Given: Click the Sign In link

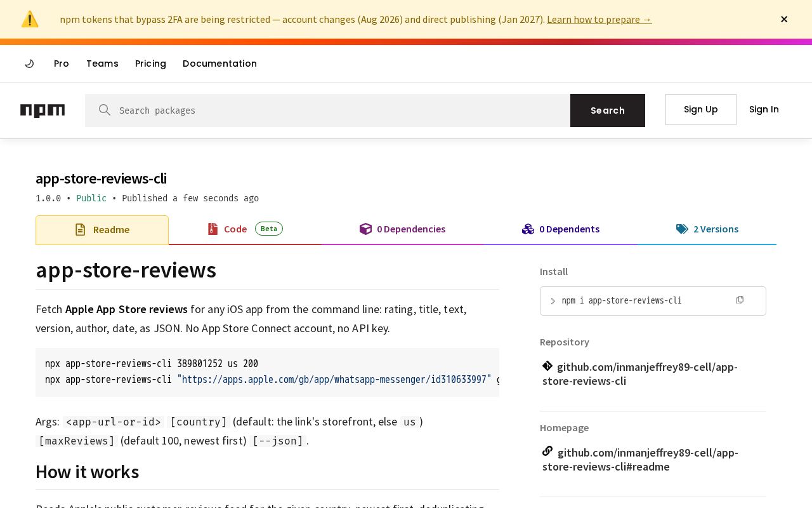Looking at the screenshot, I should (x=764, y=109).
